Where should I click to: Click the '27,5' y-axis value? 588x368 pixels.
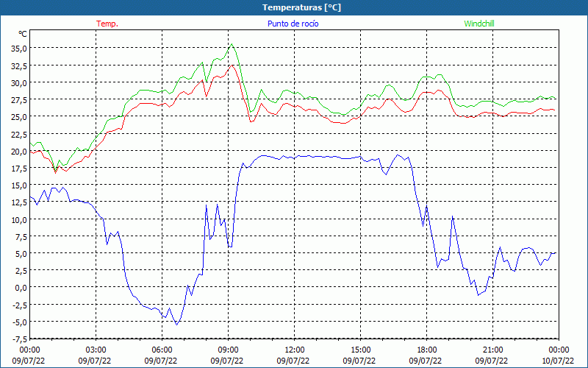(x=19, y=100)
